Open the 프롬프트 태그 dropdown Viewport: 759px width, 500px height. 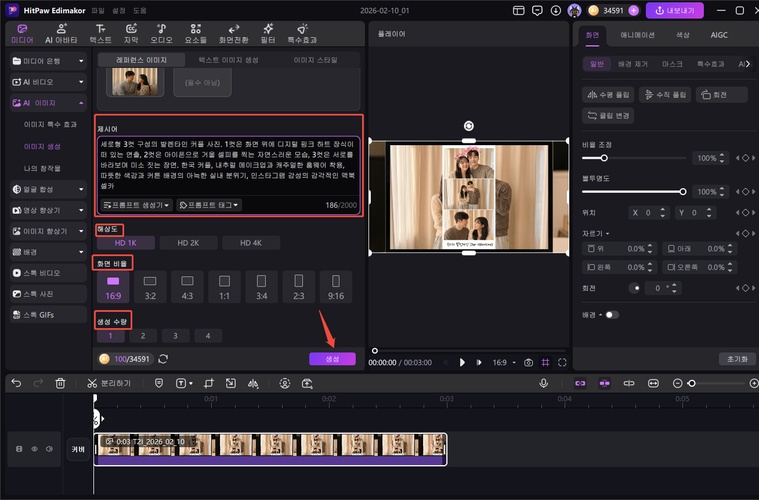(x=209, y=205)
